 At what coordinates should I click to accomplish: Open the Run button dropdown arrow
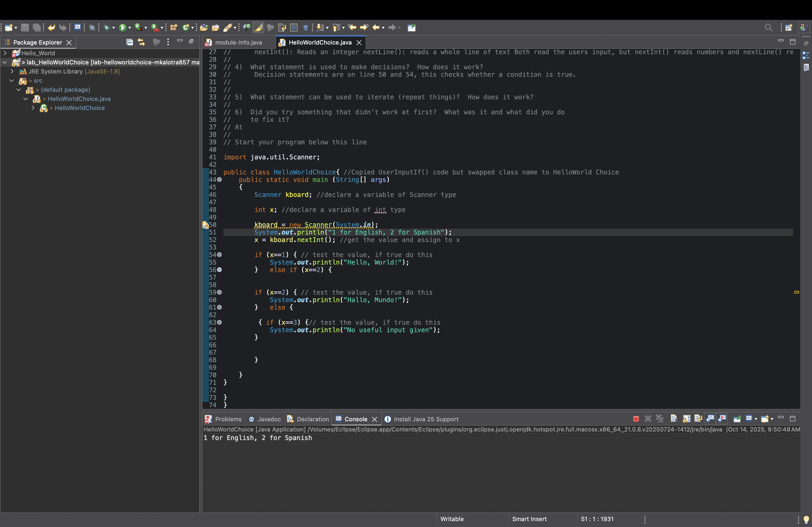tap(130, 28)
